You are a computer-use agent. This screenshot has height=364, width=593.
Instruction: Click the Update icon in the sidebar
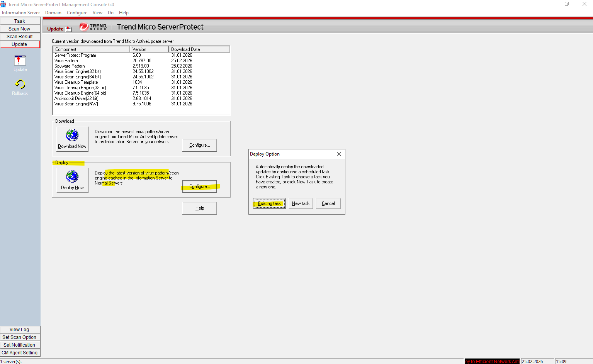20,61
